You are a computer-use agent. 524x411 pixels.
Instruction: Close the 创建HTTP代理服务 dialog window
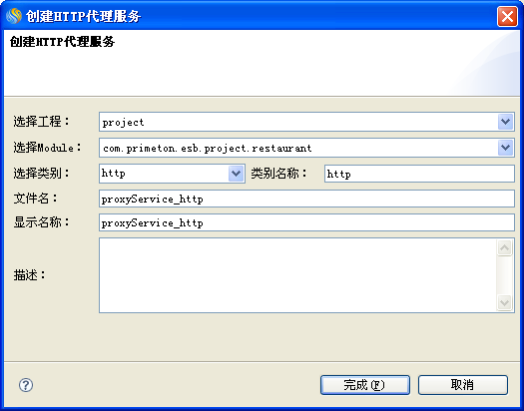(x=507, y=16)
